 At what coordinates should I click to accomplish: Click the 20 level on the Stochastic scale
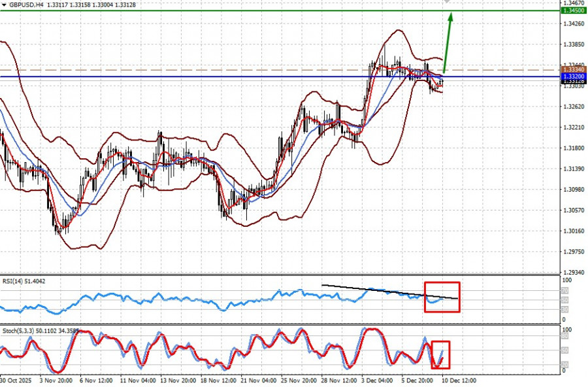(x=564, y=365)
